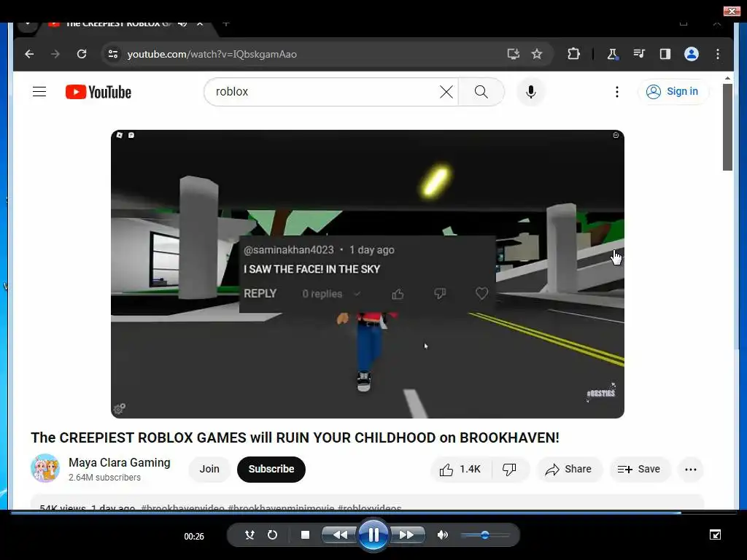Clear the roblox search text
747x560 pixels.
[x=446, y=91]
